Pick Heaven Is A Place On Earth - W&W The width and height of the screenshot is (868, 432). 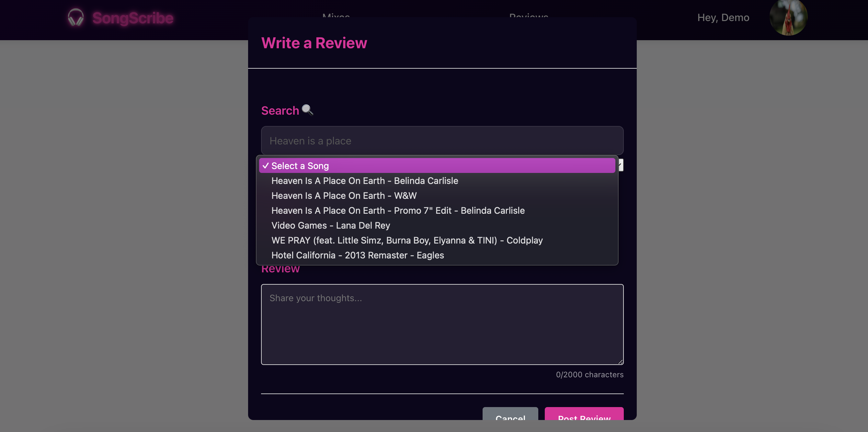click(437, 196)
